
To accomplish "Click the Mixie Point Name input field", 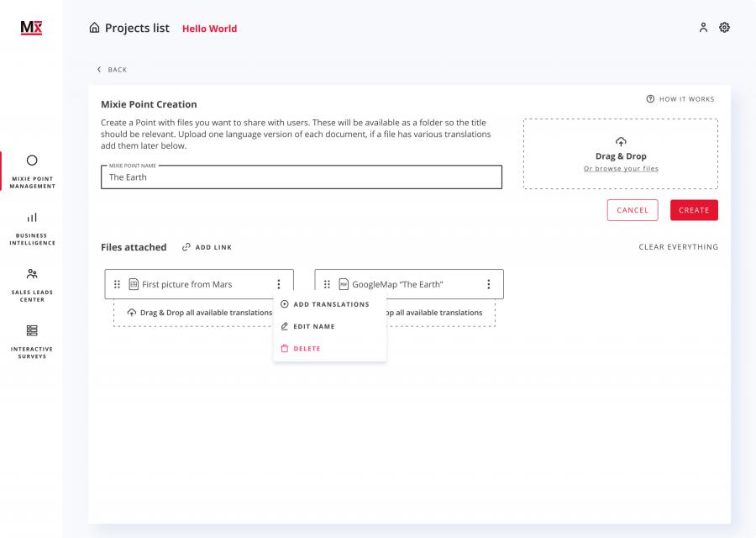I will (301, 177).
